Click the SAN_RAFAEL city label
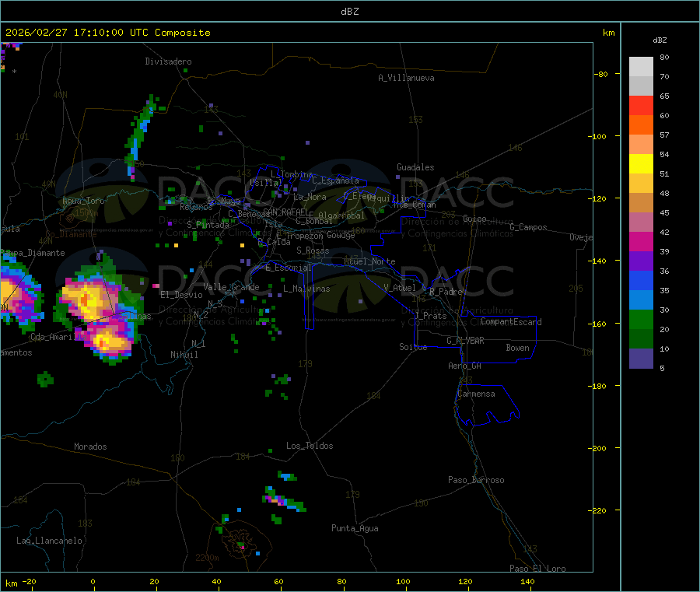 pyautogui.click(x=285, y=212)
